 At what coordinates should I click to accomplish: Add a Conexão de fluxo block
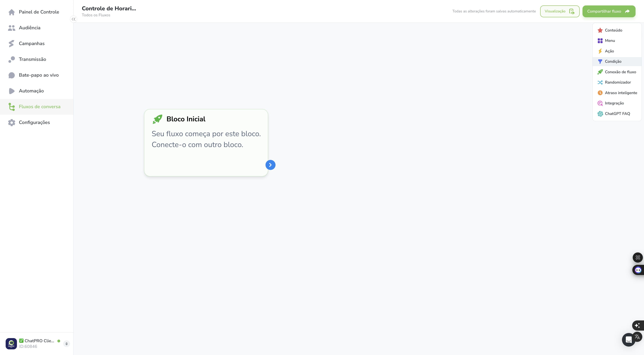click(617, 72)
